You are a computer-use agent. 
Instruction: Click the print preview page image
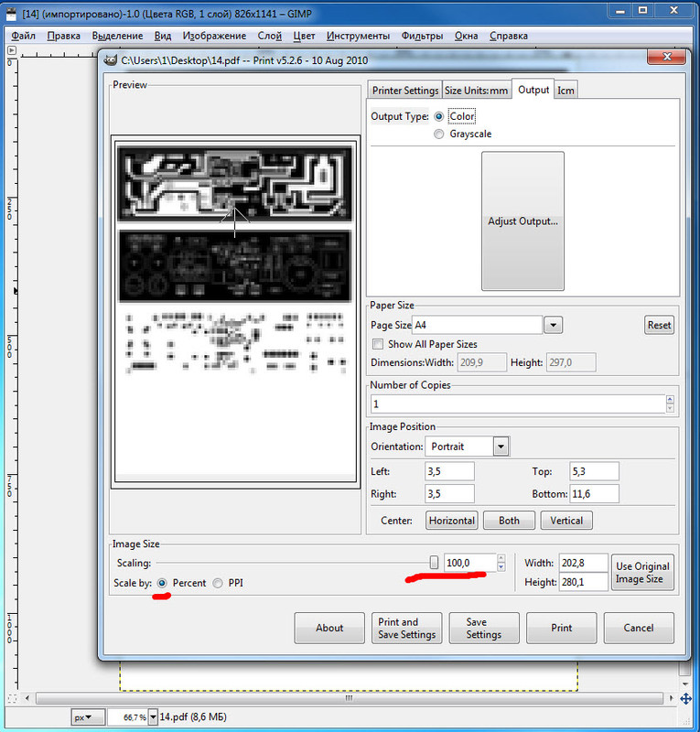pyautogui.click(x=235, y=312)
